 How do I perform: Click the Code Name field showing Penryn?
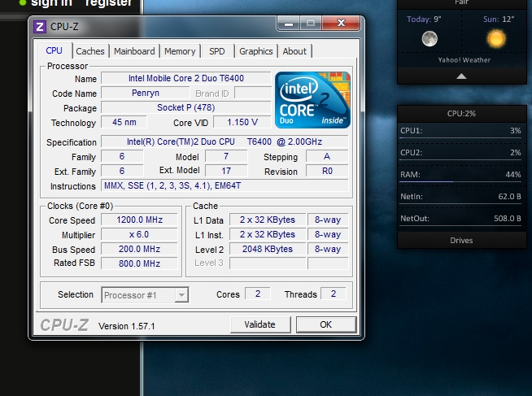pos(146,93)
